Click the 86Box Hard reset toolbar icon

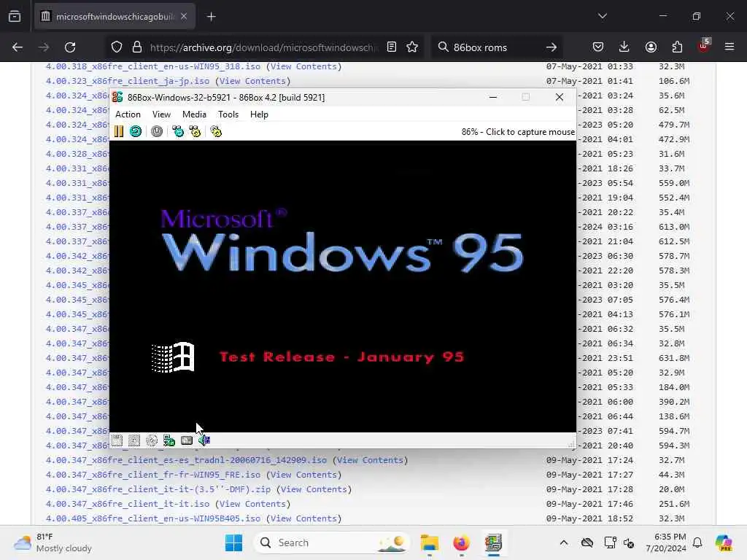tap(136, 131)
